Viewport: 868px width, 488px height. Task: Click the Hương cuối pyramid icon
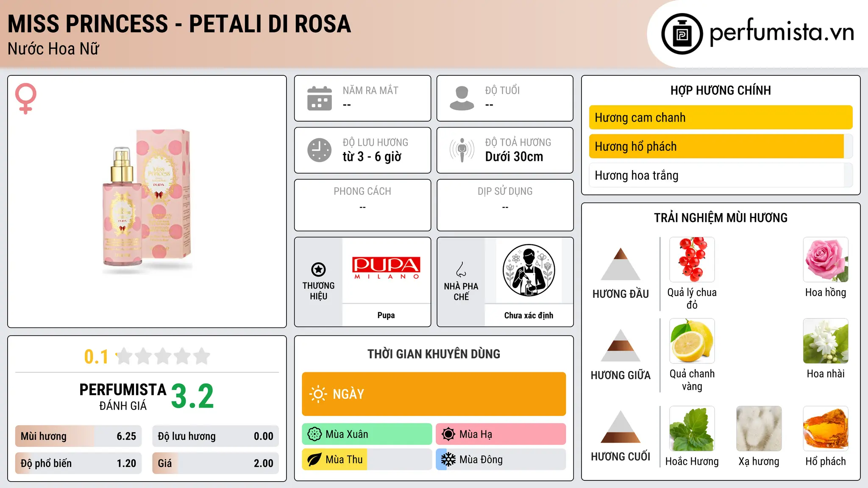[620, 427]
